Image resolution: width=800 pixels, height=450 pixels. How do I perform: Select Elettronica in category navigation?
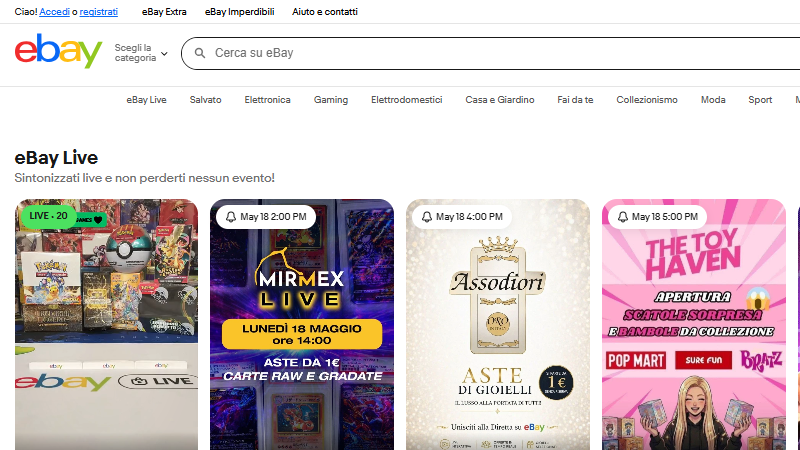(267, 100)
